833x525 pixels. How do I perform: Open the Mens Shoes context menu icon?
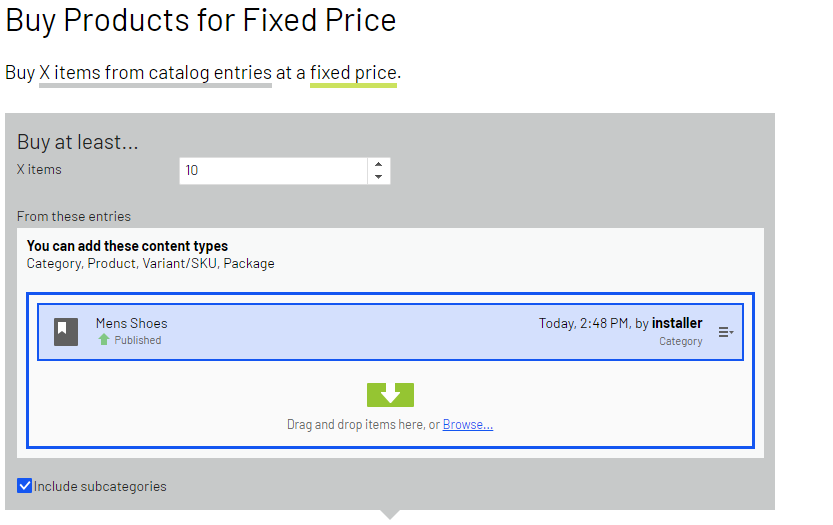click(725, 332)
